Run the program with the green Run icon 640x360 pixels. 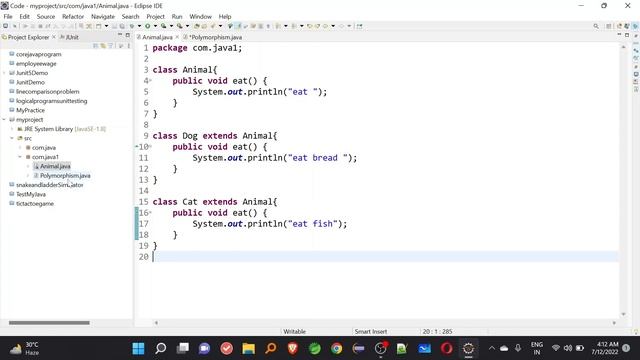click(147, 26)
